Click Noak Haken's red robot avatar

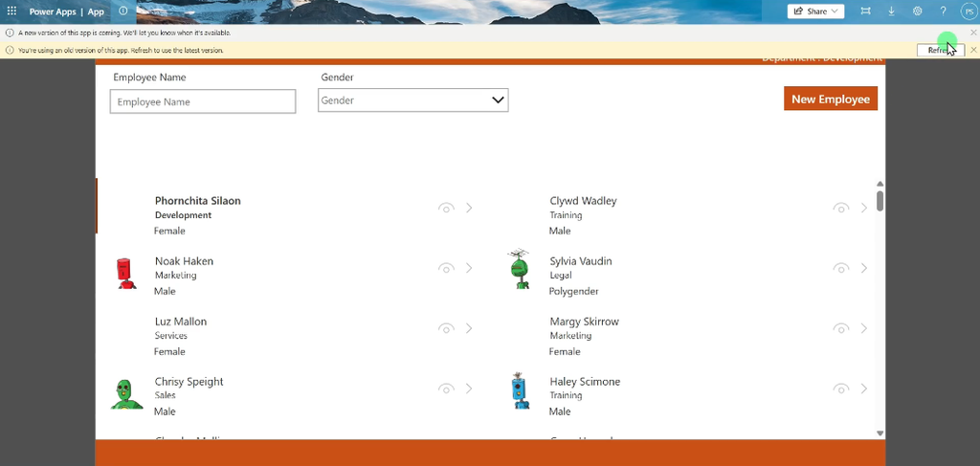coord(126,274)
